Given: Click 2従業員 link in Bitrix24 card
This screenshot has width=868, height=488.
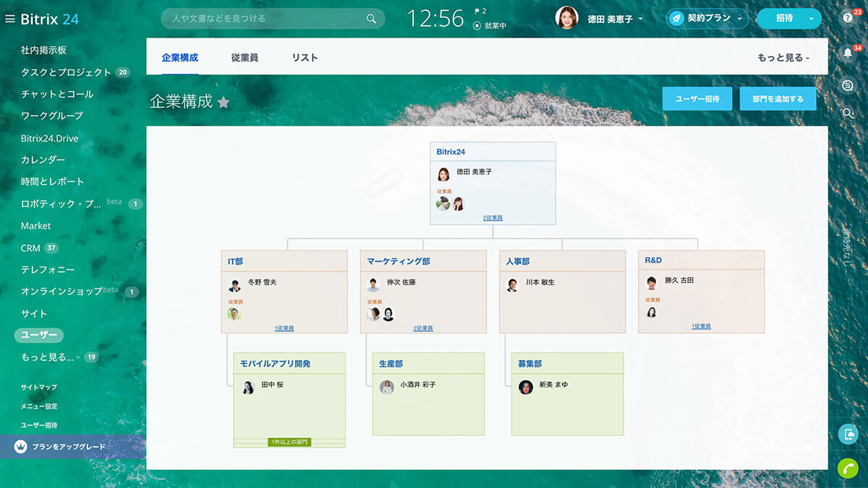Looking at the screenshot, I should tap(493, 218).
